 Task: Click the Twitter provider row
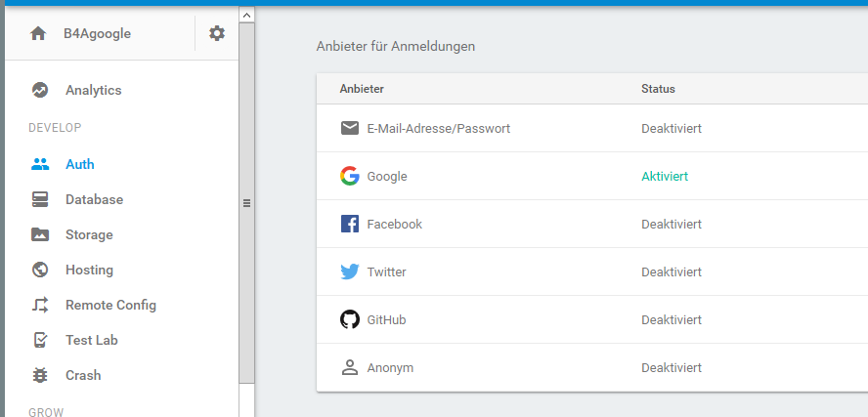(386, 272)
